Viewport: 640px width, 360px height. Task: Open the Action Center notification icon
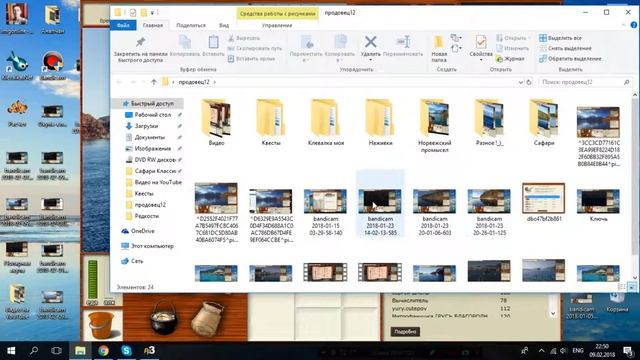(628, 351)
